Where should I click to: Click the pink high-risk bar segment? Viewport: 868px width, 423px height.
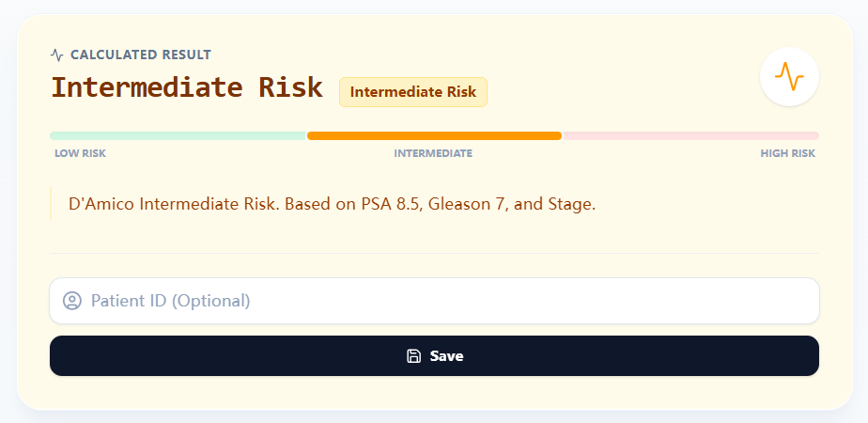(x=690, y=135)
